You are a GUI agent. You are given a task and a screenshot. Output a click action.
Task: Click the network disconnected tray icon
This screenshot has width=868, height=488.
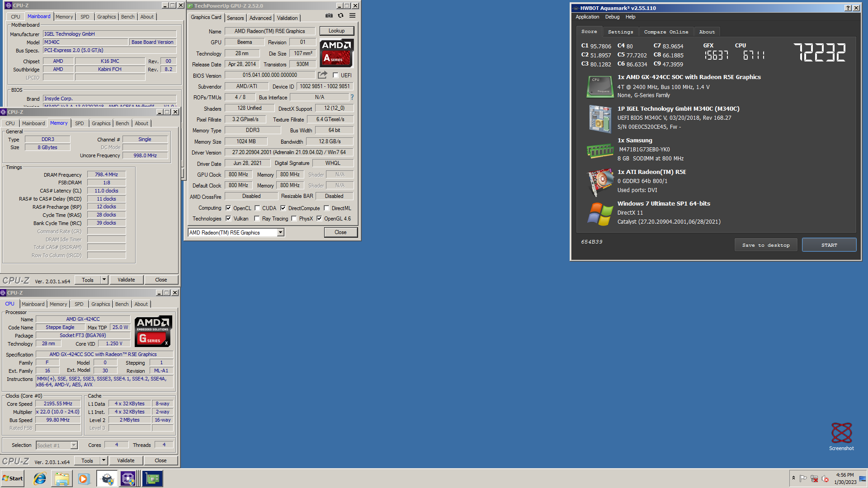814,479
